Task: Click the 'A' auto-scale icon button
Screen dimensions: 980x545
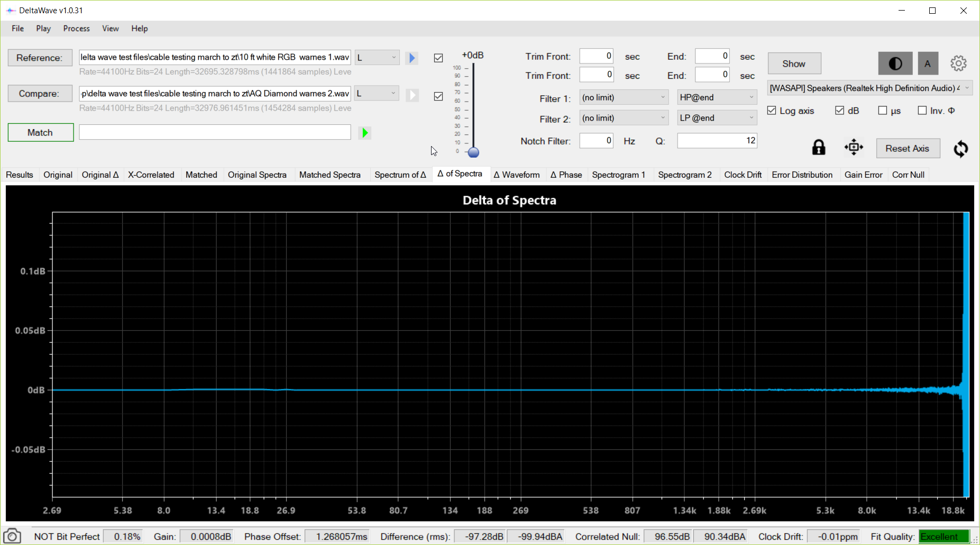Action: pyautogui.click(x=928, y=63)
